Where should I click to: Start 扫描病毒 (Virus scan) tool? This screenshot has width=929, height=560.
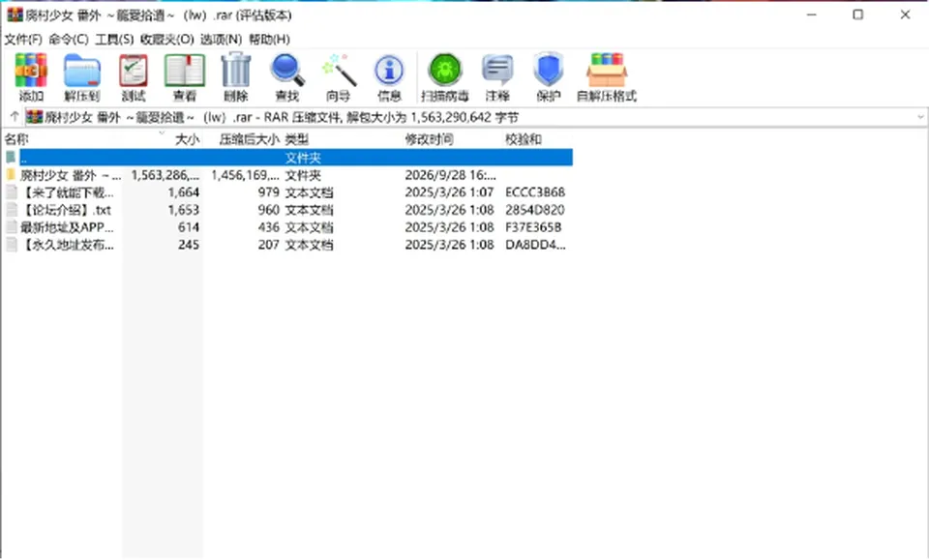tap(444, 77)
